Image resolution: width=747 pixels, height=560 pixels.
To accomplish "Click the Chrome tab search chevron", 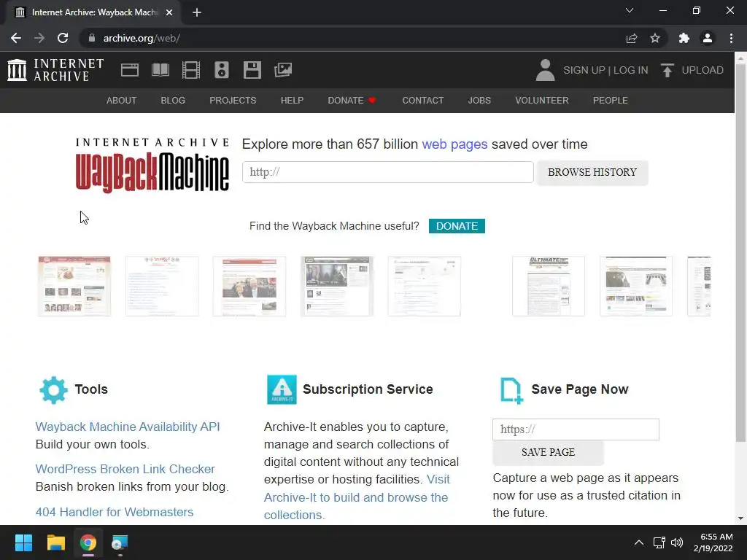I will click(630, 10).
